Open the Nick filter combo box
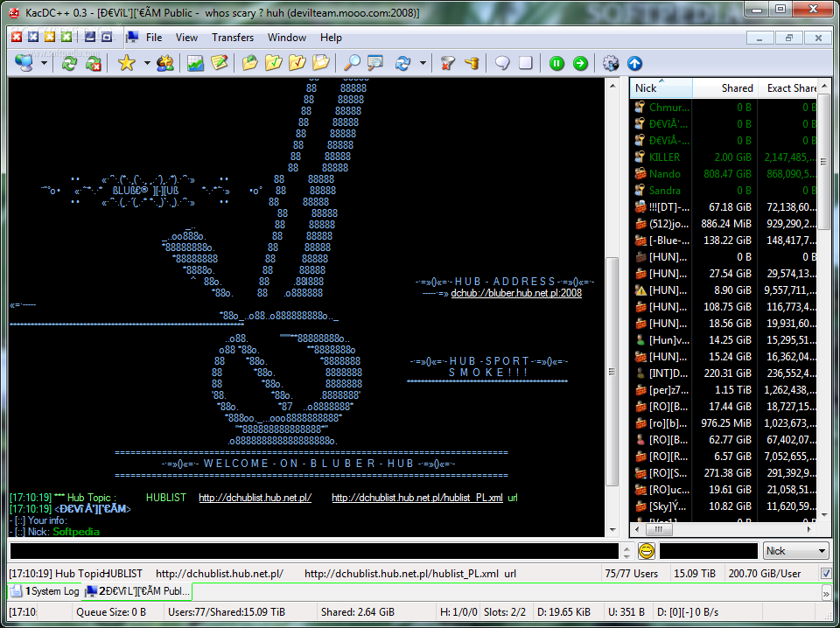 [796, 550]
